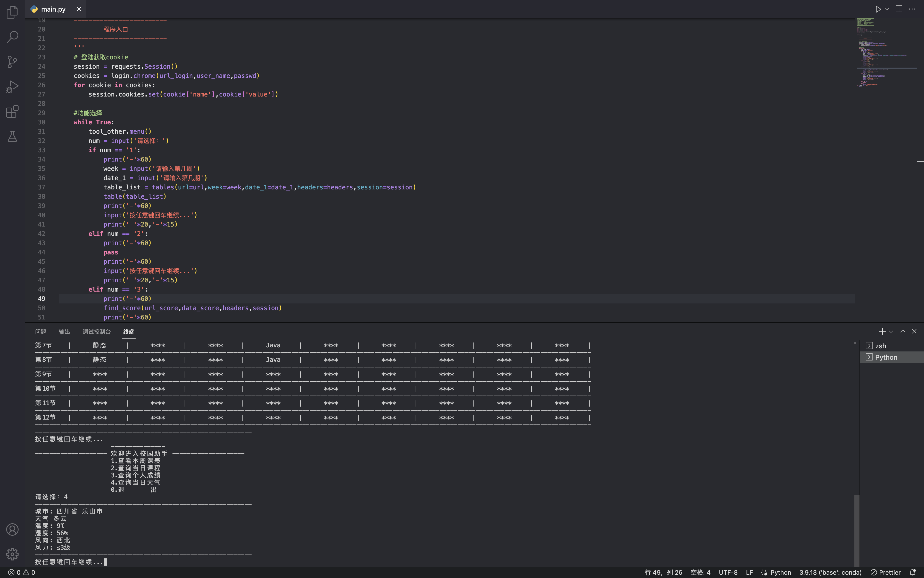Image resolution: width=924 pixels, height=578 pixels.
Task: Click 'session = requests.Session()' on line 24
Action: click(x=126, y=67)
